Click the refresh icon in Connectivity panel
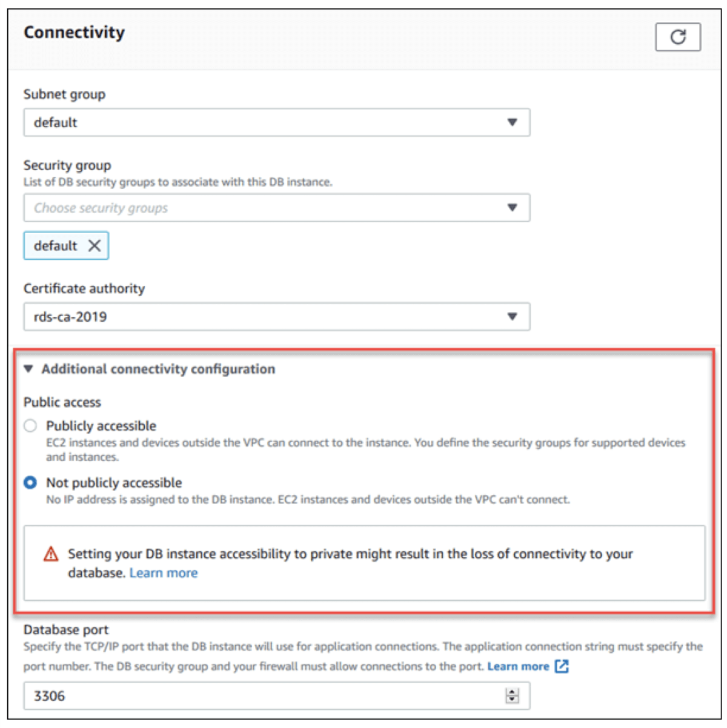Screen dimensions: 727x728 677,37
